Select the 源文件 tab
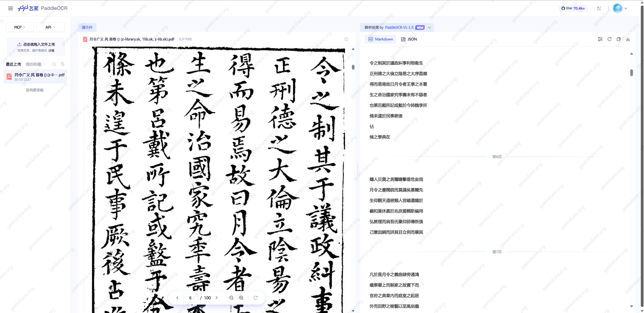 (87, 28)
